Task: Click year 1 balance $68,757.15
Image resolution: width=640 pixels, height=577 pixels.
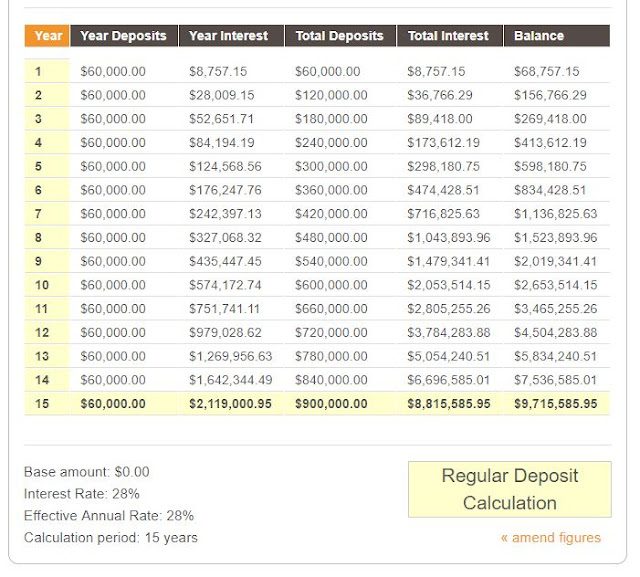Action: point(546,72)
